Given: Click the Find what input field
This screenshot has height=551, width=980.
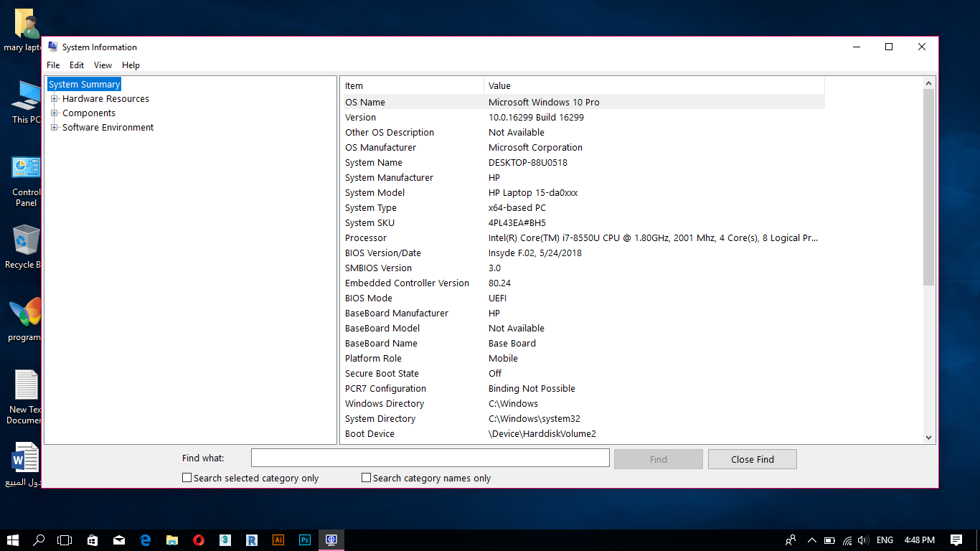Looking at the screenshot, I should (x=430, y=458).
